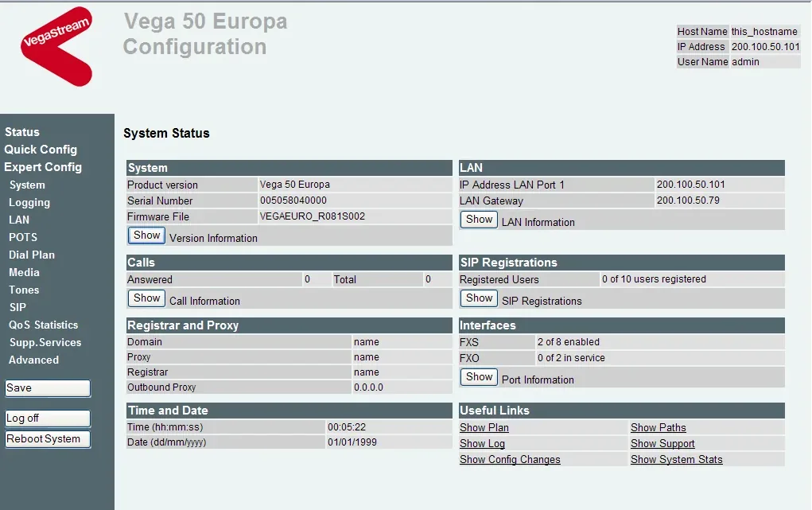Click the IP Address LAN Port 1 value

pyautogui.click(x=691, y=184)
